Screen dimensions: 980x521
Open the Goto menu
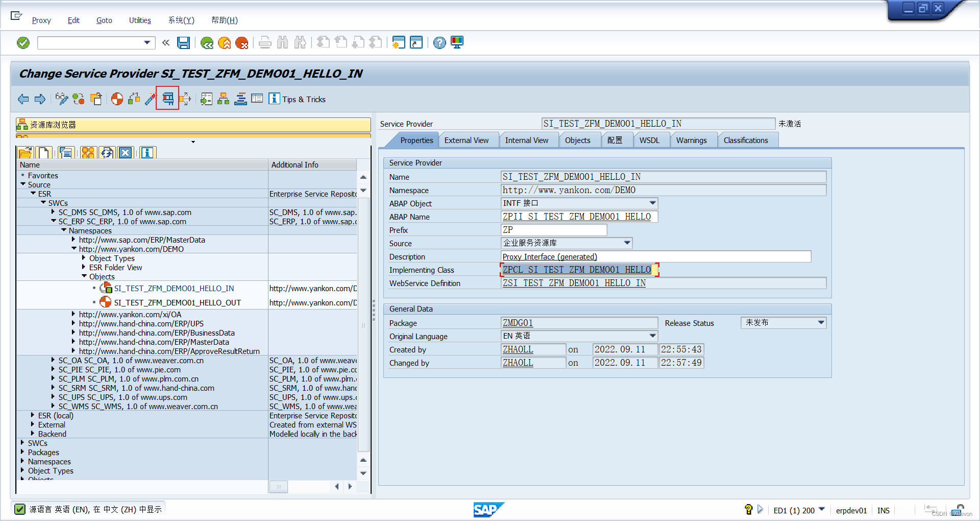click(x=104, y=20)
